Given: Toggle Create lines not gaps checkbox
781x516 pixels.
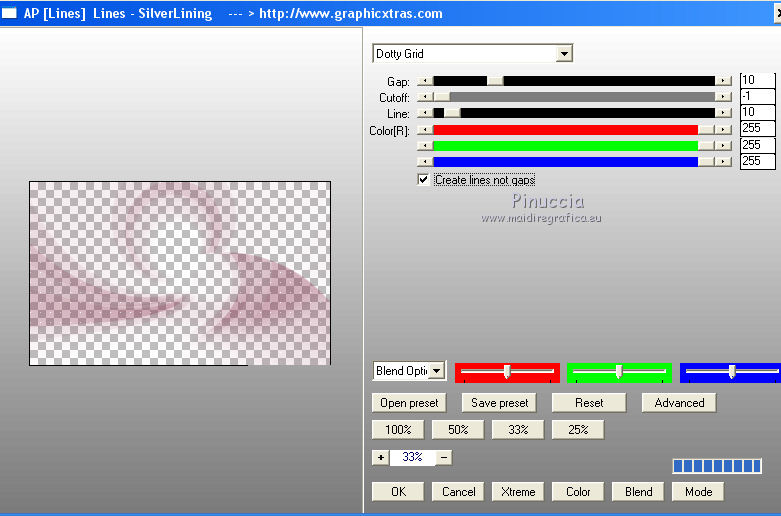Looking at the screenshot, I should pyautogui.click(x=423, y=180).
